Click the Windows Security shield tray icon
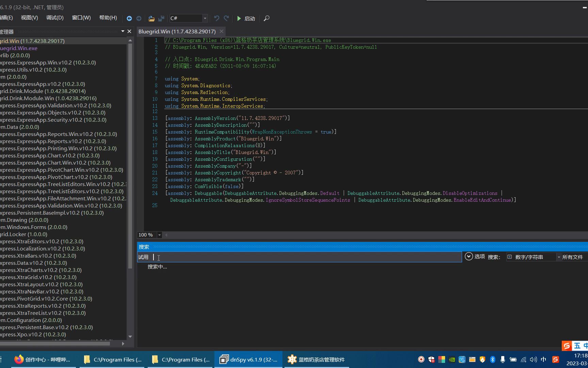588x368 pixels. click(x=431, y=359)
